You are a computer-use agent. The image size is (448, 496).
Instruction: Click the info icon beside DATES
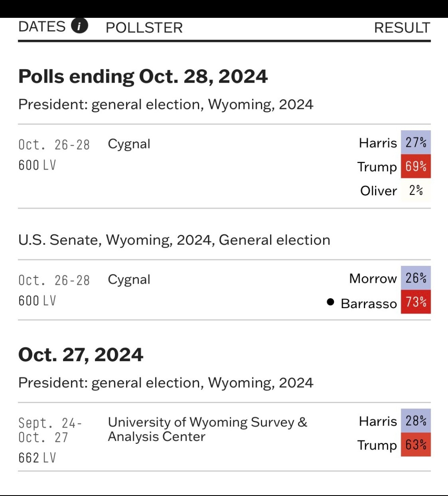(x=80, y=26)
